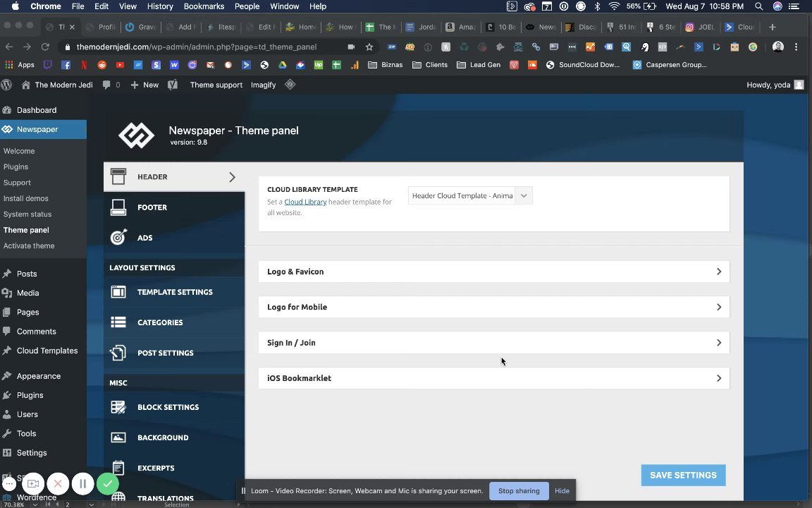Open the Header Cloud Template dropdown
This screenshot has height=508, width=812.
point(470,195)
